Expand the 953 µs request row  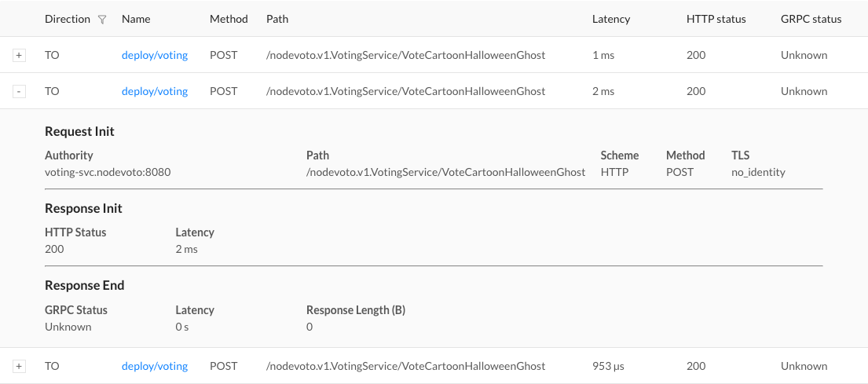20,367
